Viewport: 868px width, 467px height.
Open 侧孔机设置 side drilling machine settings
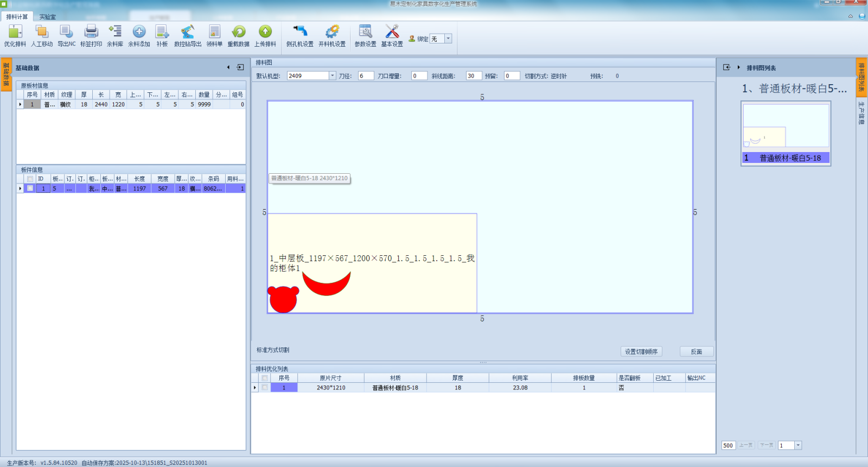tap(300, 36)
